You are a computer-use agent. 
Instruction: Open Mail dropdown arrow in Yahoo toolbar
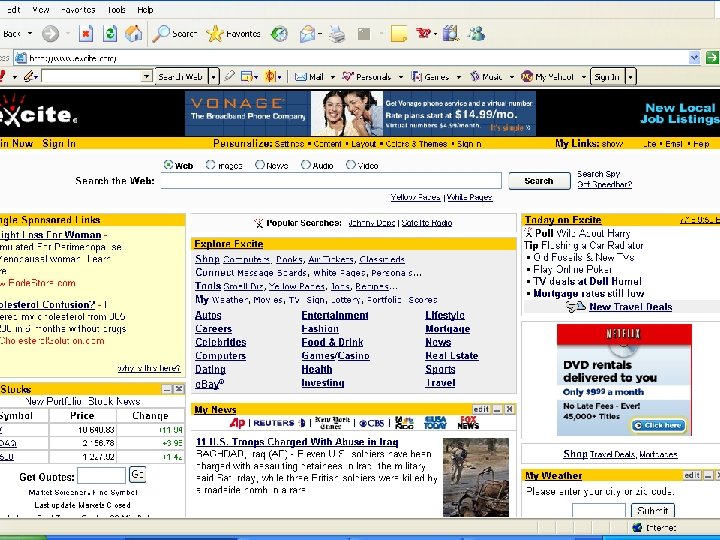pos(332,77)
